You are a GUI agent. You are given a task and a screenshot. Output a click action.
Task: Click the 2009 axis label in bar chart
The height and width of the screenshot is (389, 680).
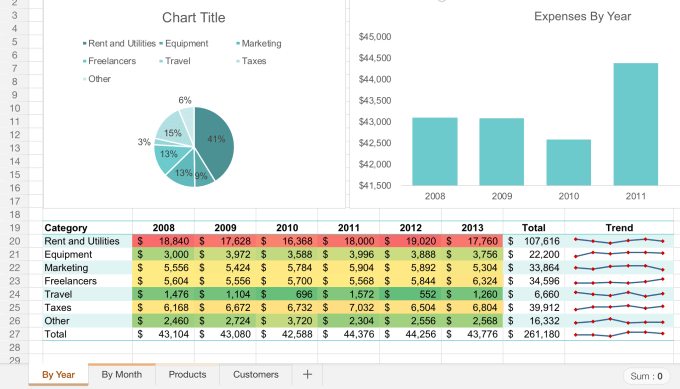(x=502, y=196)
